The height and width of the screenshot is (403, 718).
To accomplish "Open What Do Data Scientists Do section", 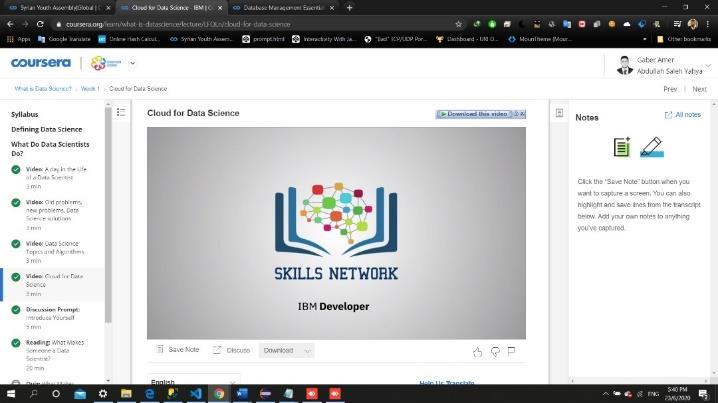I will click(x=50, y=149).
